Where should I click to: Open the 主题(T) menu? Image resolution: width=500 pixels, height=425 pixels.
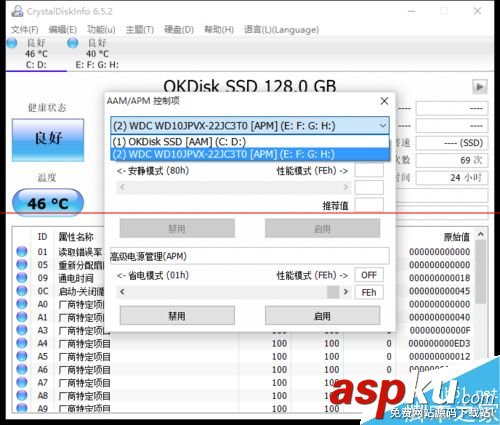(x=140, y=30)
